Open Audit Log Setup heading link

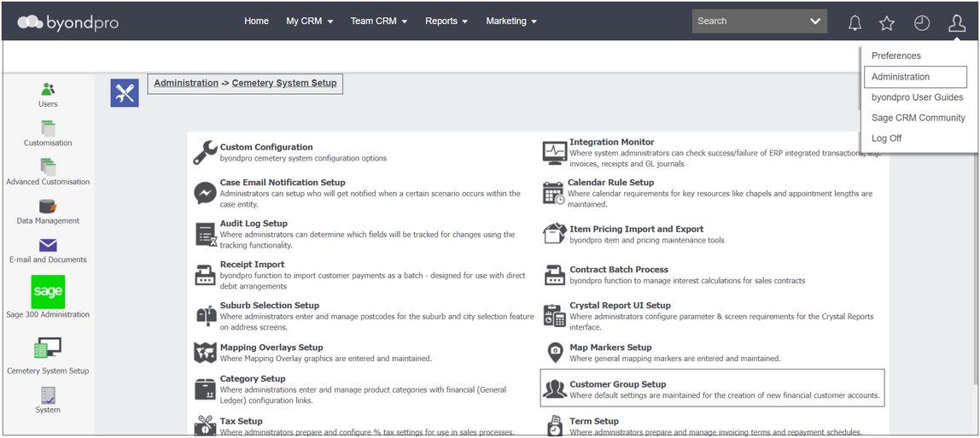[254, 223]
